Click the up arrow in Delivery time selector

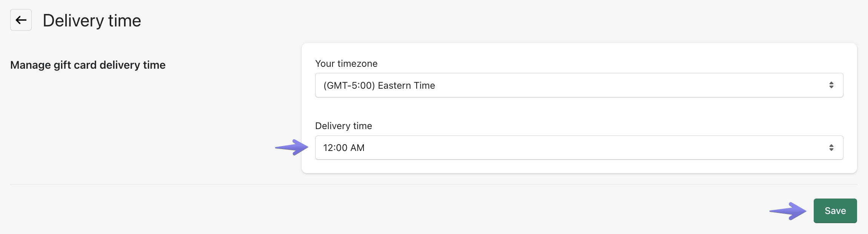click(831, 145)
